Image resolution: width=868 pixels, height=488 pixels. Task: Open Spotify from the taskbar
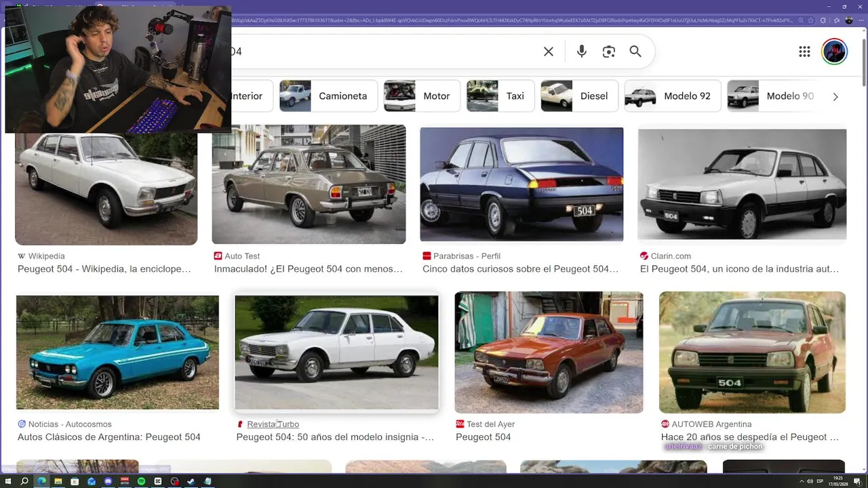click(x=141, y=481)
